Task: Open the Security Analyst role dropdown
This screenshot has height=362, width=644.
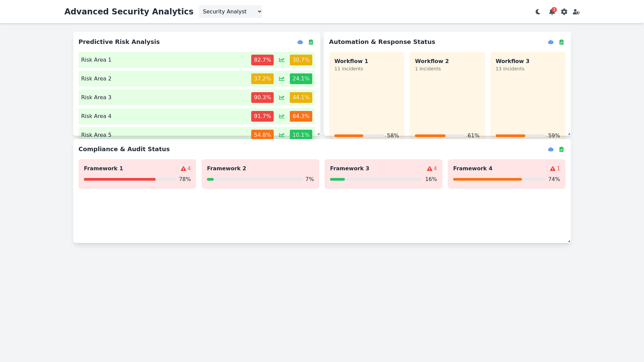Action: click(x=230, y=12)
